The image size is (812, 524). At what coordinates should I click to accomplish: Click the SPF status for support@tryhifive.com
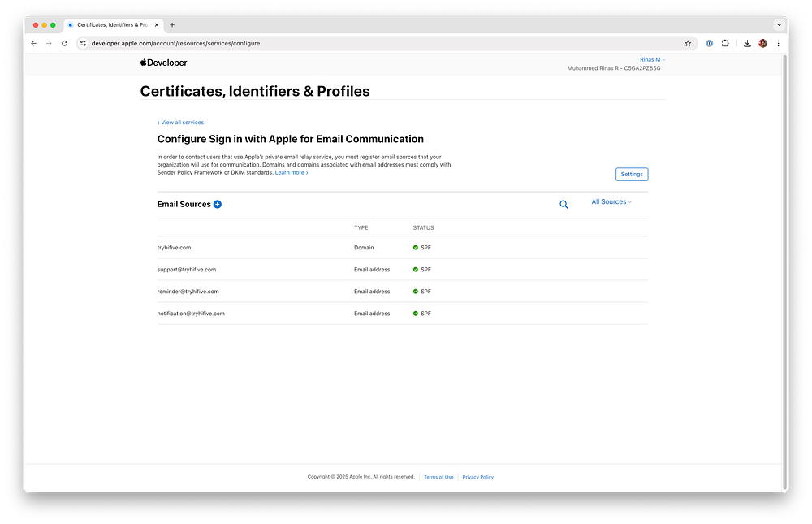[x=422, y=270]
